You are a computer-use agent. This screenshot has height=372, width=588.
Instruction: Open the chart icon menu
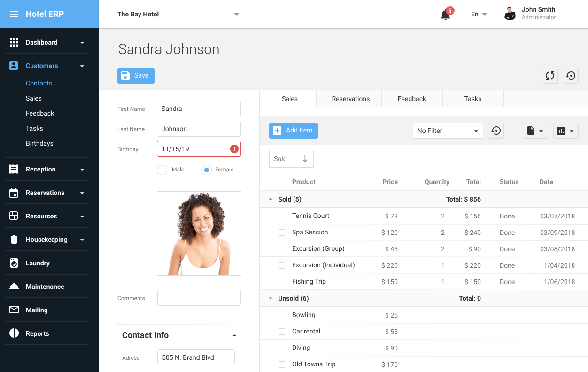565,131
